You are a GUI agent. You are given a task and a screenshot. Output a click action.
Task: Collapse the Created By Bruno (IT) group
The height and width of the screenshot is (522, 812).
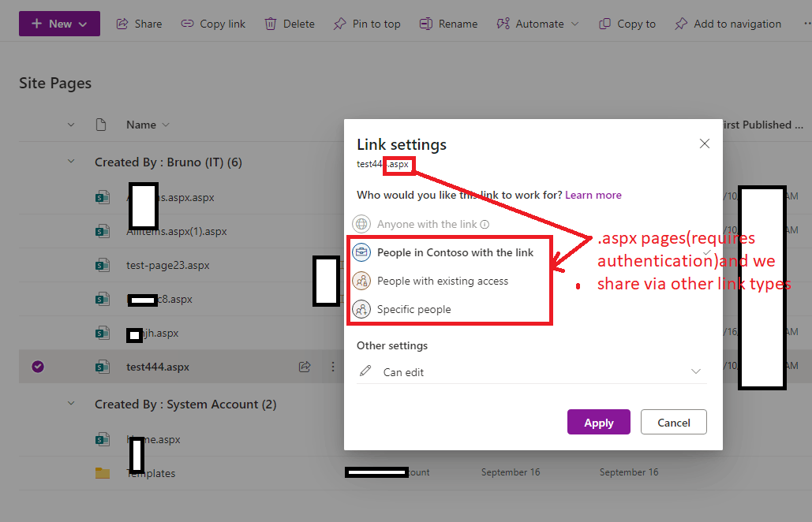point(71,162)
